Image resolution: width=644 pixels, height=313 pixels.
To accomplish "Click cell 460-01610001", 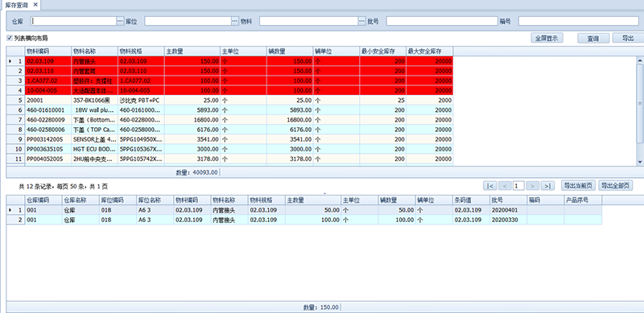I will coord(48,109).
